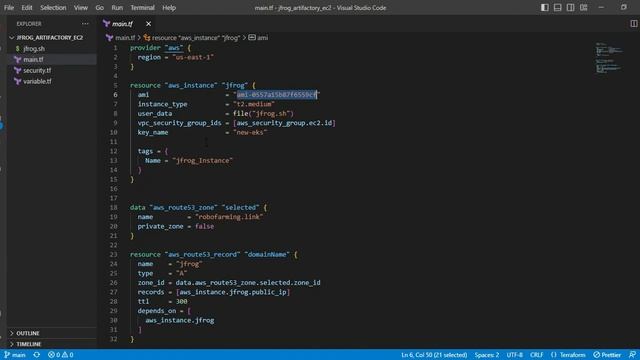Select the main.tf editor tab
640x360 pixels.
(122, 24)
